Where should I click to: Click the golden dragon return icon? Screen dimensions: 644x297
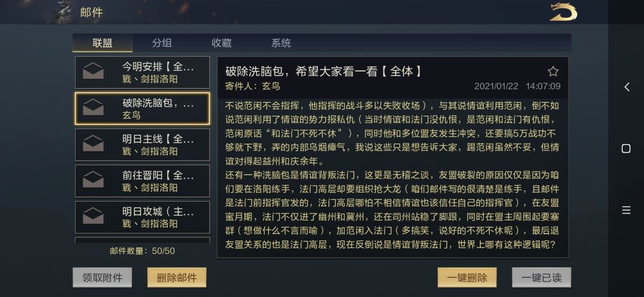(562, 12)
